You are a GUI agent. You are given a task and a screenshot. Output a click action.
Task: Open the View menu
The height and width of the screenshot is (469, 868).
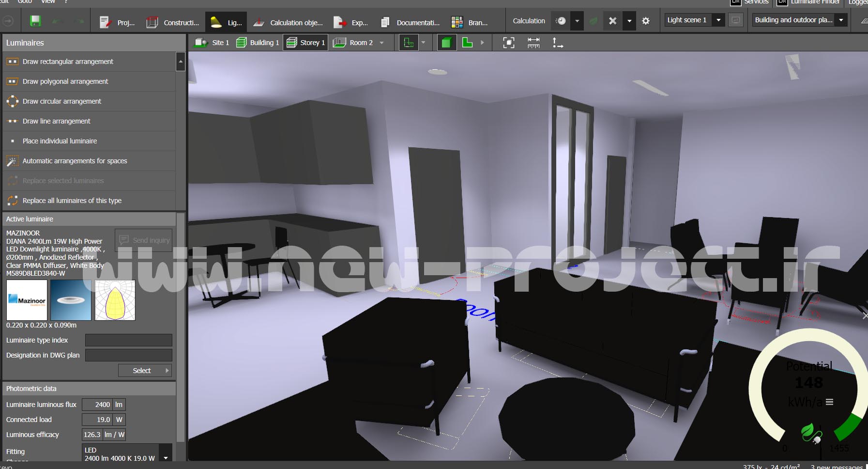point(48,2)
